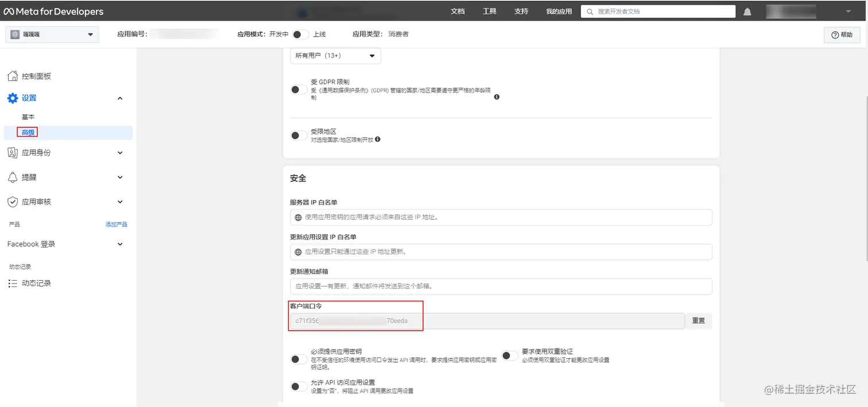Click the 控制面板 home icon
The image size is (868, 407).
(x=13, y=76)
